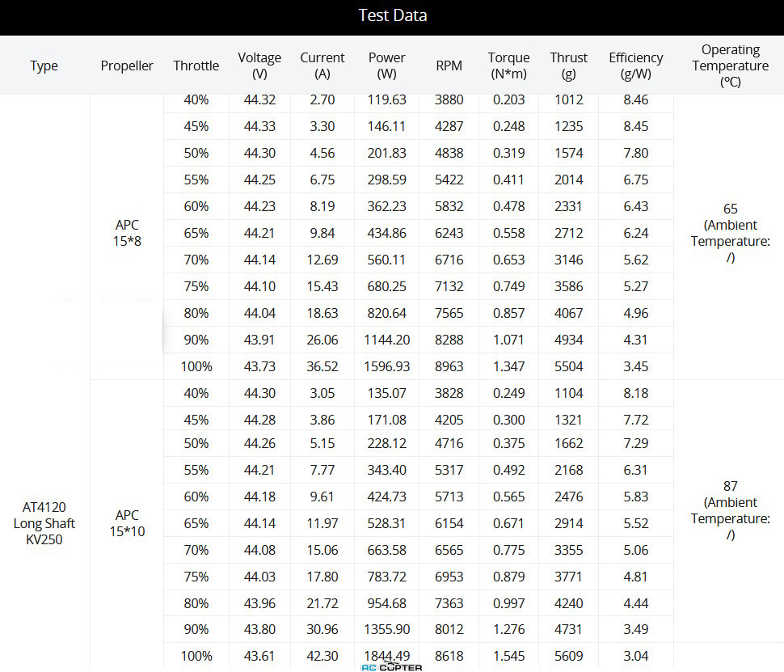Click the Operating Temperature column header
Image resolution: width=784 pixels, height=672 pixels.
(x=730, y=66)
